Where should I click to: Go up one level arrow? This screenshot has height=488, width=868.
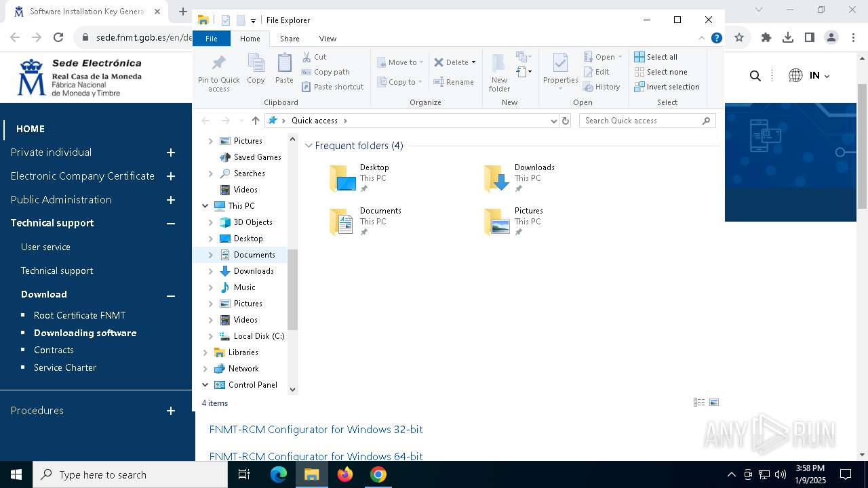pos(255,121)
